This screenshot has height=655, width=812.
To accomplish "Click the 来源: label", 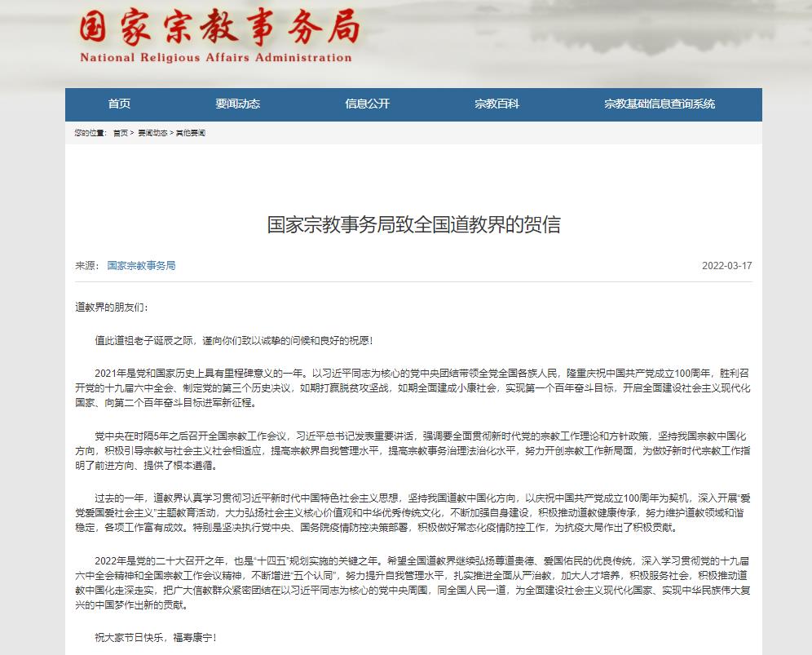I will coord(87,266).
